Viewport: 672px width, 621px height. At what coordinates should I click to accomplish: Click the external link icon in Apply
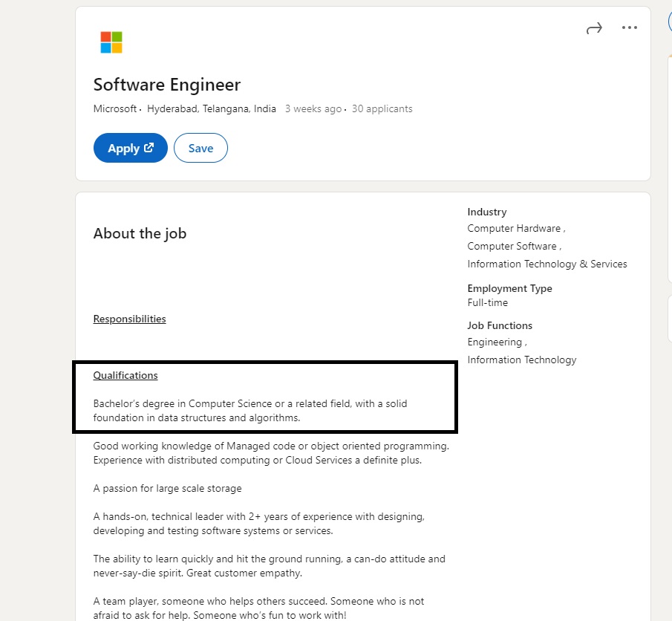(x=149, y=148)
